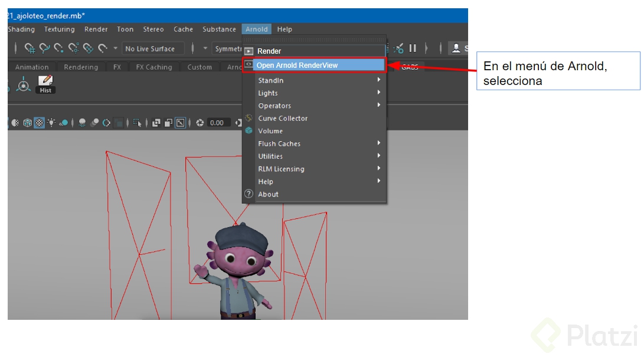The width and height of the screenshot is (644, 357).
Task: Click the make live surface magnet icon
Action: point(103,48)
